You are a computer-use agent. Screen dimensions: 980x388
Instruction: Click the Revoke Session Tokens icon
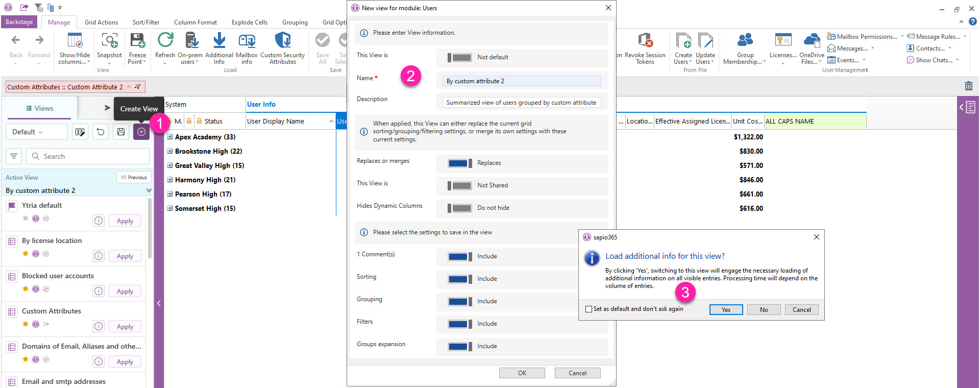tap(645, 41)
